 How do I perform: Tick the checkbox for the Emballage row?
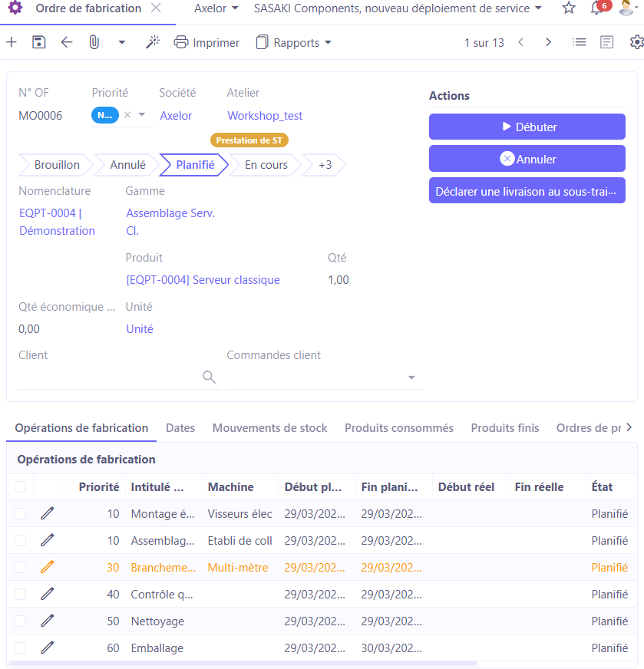coord(21,648)
